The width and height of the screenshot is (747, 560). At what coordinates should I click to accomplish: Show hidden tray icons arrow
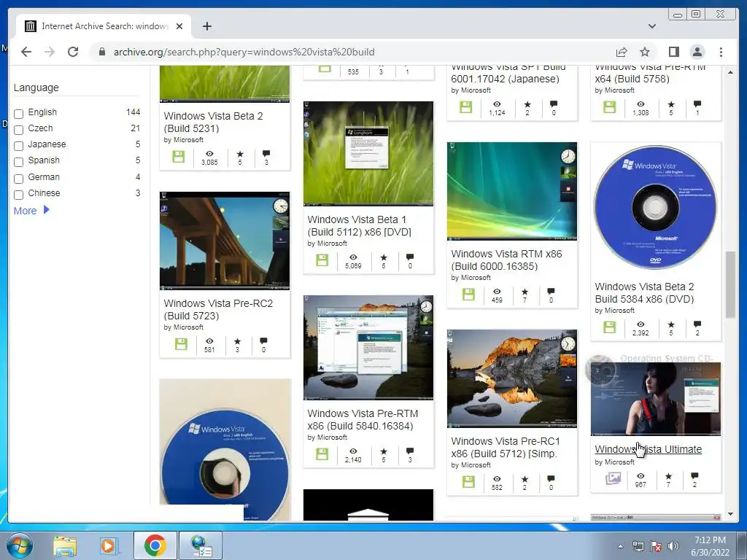620,546
